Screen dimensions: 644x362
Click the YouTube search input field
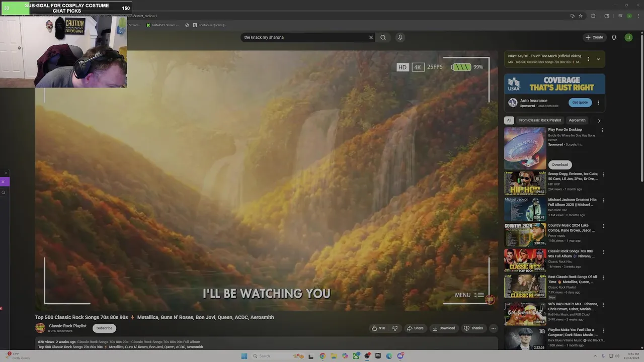tap(305, 37)
